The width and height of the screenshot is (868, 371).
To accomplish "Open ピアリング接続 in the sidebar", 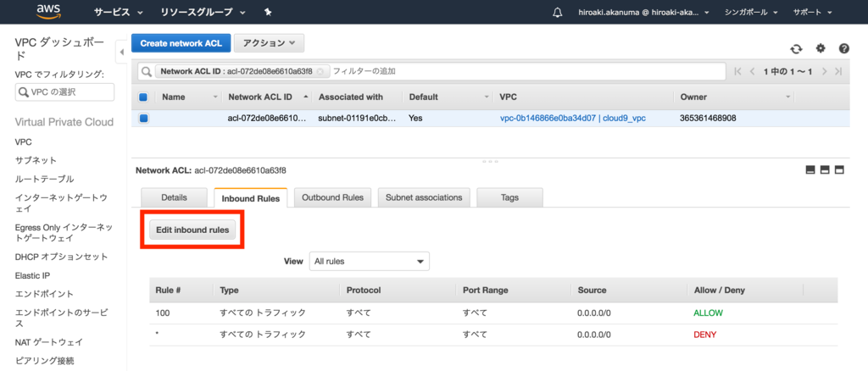I will pos(44,361).
